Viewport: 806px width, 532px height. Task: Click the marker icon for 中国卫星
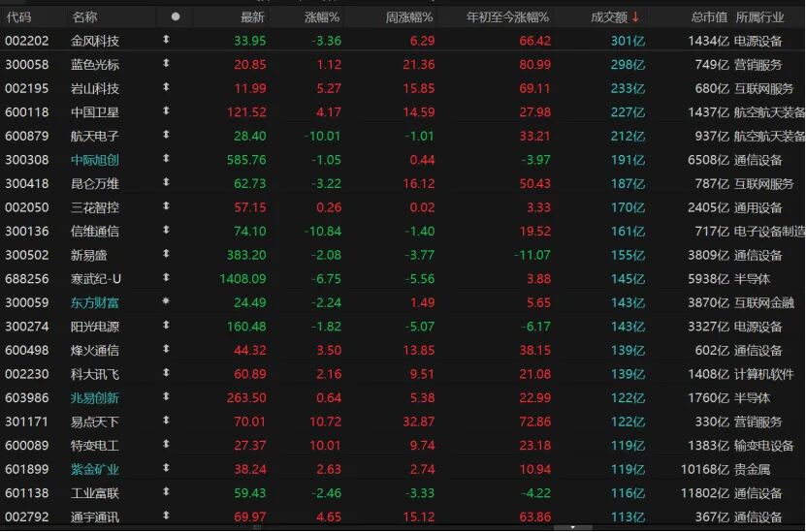click(x=166, y=110)
